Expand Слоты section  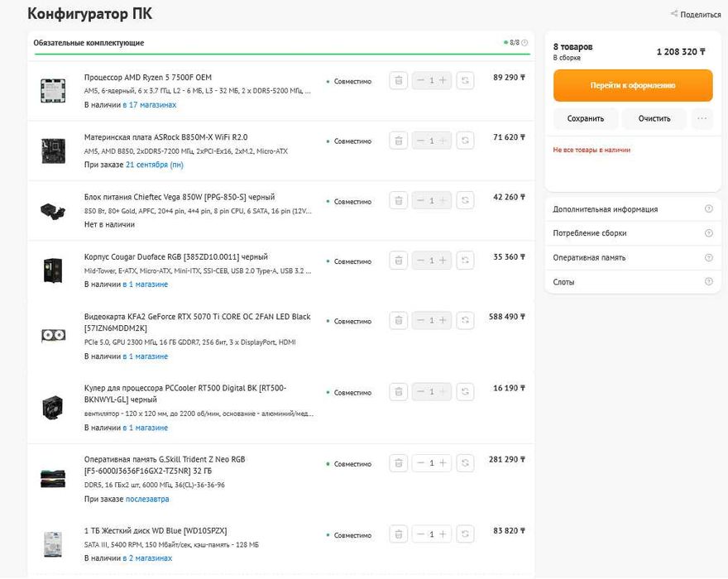(x=632, y=282)
